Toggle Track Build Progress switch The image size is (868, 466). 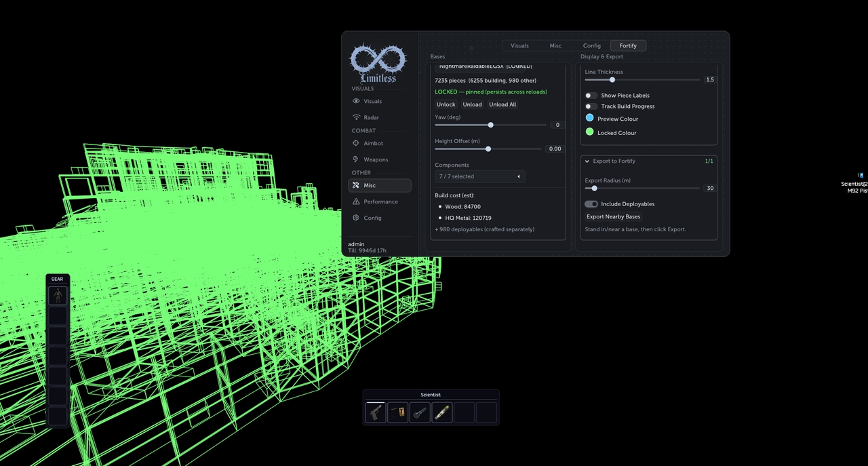[x=591, y=106]
